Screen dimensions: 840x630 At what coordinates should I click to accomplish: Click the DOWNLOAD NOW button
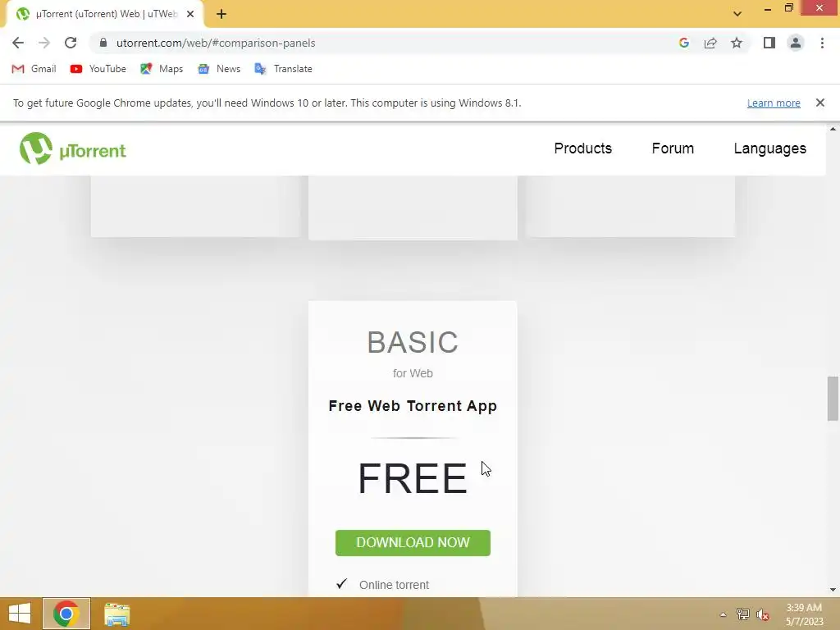[413, 543]
